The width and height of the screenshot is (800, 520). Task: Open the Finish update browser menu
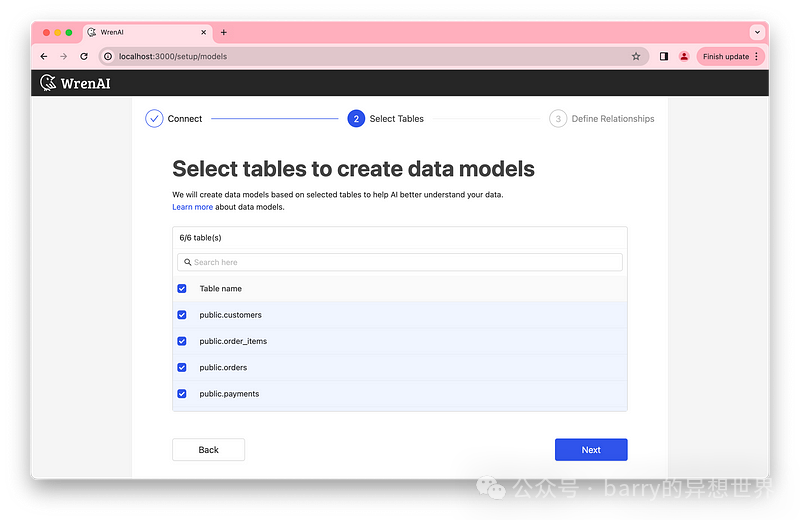coord(730,57)
